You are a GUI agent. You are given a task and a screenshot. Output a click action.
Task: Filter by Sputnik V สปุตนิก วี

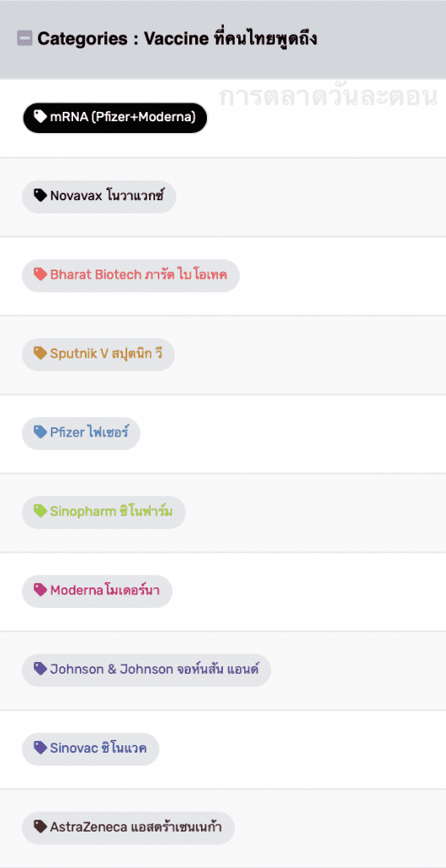point(98,354)
